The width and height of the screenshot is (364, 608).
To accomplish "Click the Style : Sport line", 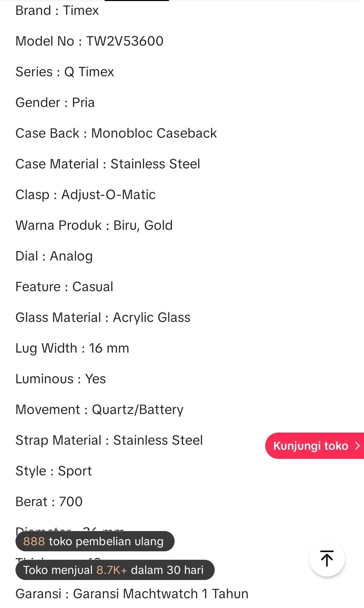I will (54, 471).
